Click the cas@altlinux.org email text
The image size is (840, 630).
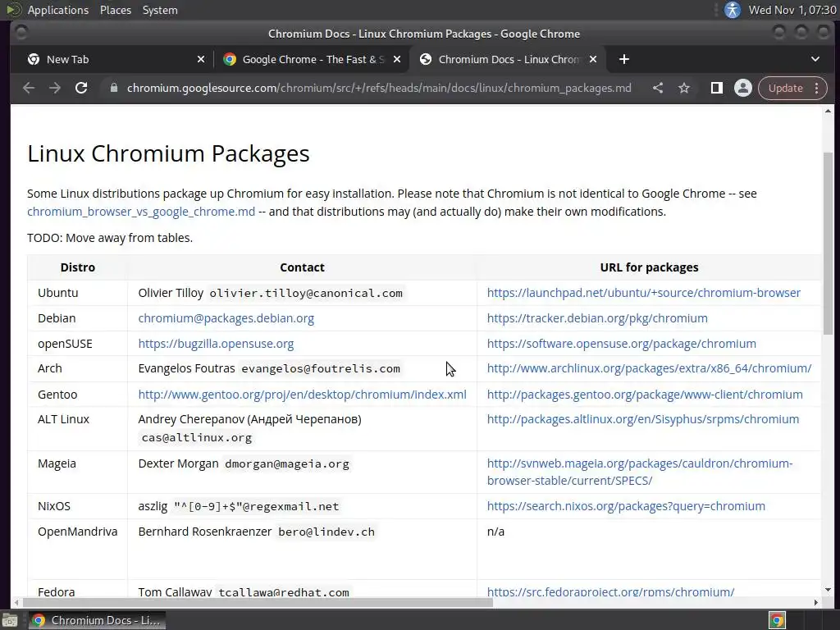click(197, 438)
